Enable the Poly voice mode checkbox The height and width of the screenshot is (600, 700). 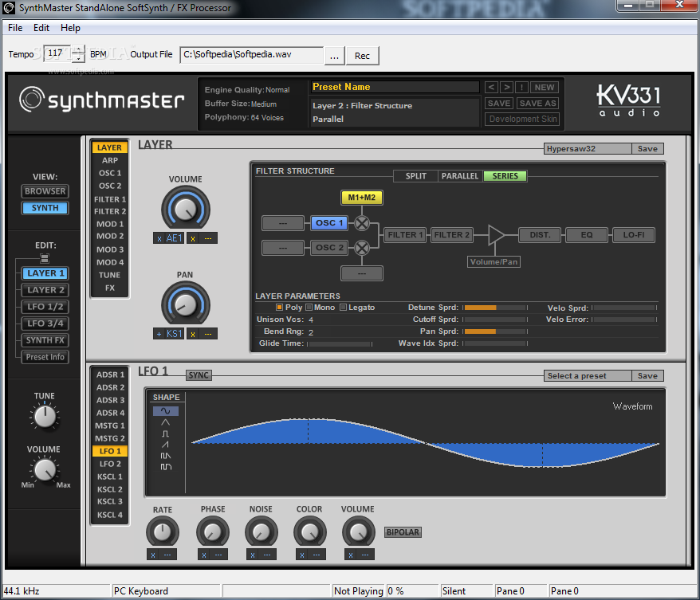[x=280, y=308]
